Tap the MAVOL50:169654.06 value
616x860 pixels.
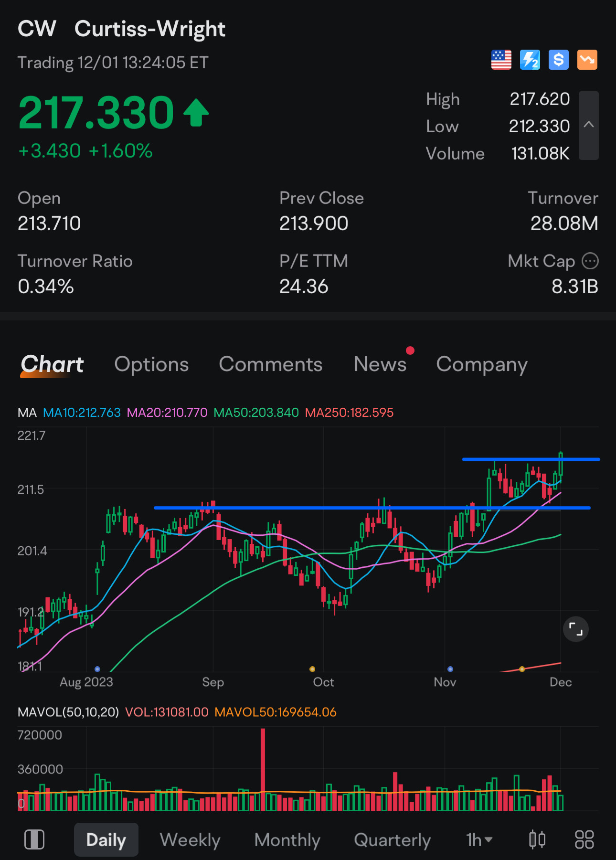pyautogui.click(x=276, y=712)
